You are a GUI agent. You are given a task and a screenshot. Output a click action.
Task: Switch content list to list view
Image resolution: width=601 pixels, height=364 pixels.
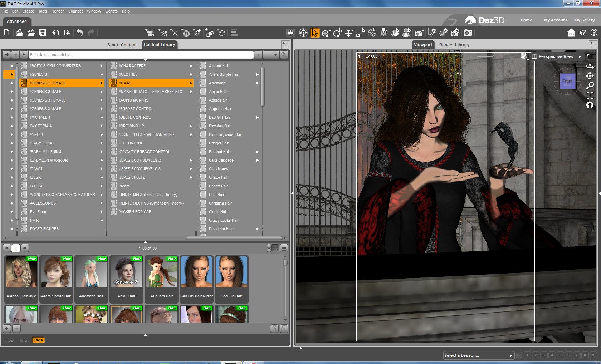pyautogui.click(x=284, y=248)
